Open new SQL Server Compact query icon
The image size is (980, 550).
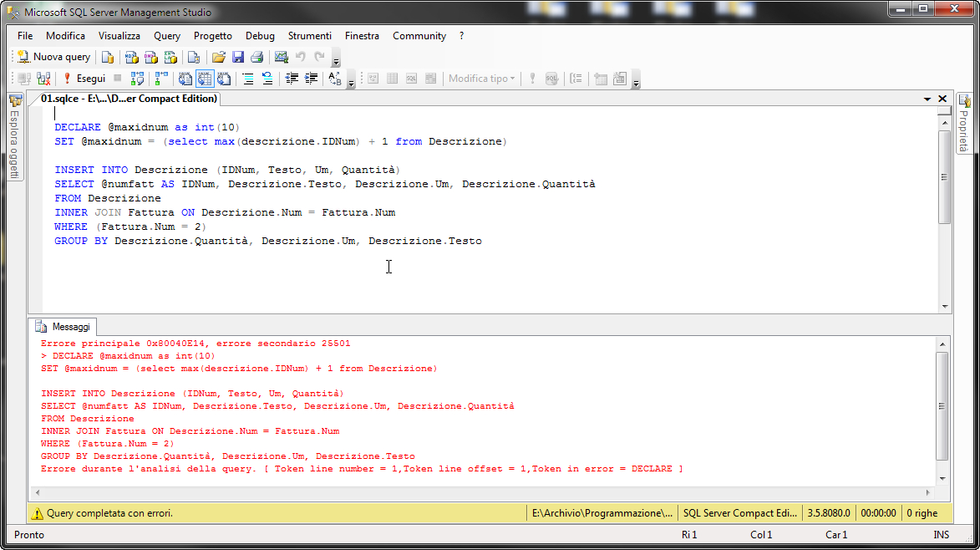coord(194,57)
